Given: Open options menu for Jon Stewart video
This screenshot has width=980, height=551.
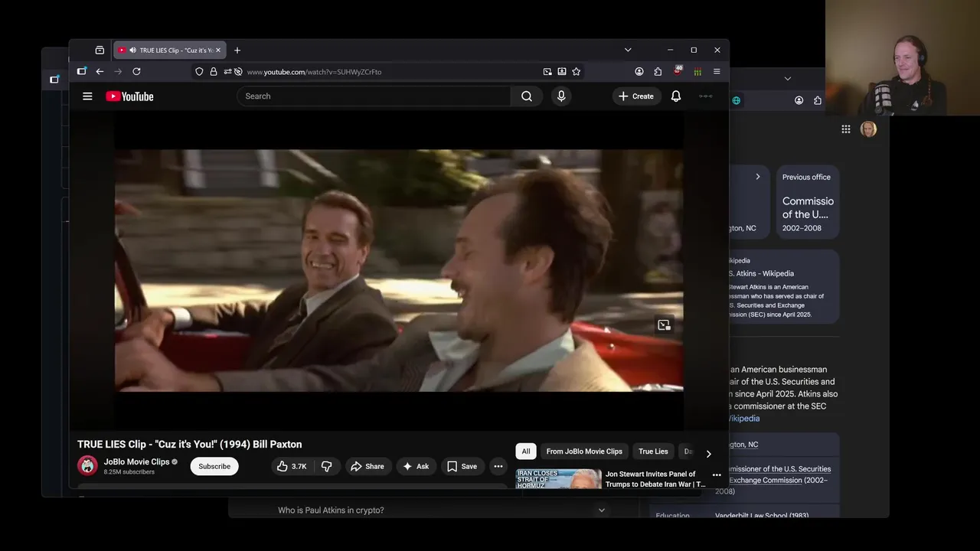Looking at the screenshot, I should 717,475.
